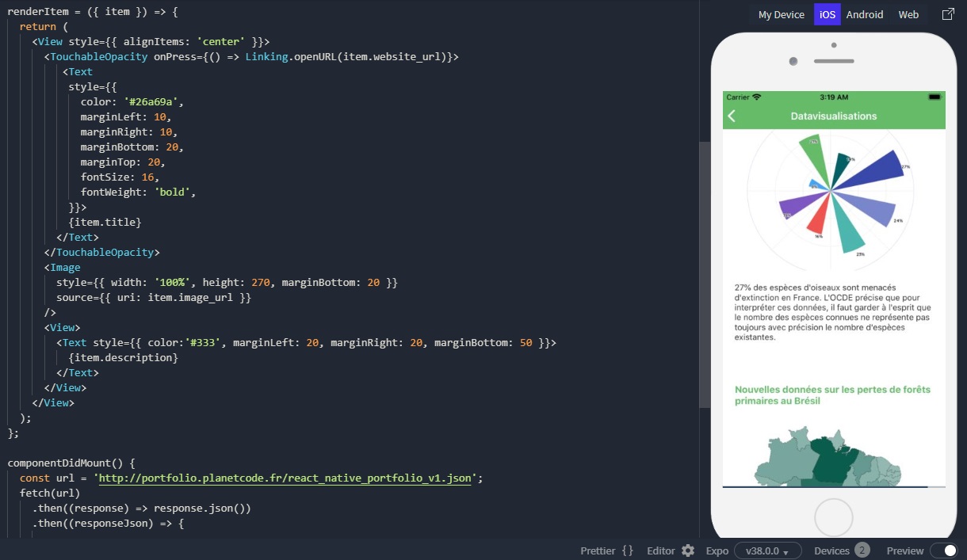Screen dimensions: 967x560
Task: Tap the back chevron in the Datavisualisations header
Action: 732,116
